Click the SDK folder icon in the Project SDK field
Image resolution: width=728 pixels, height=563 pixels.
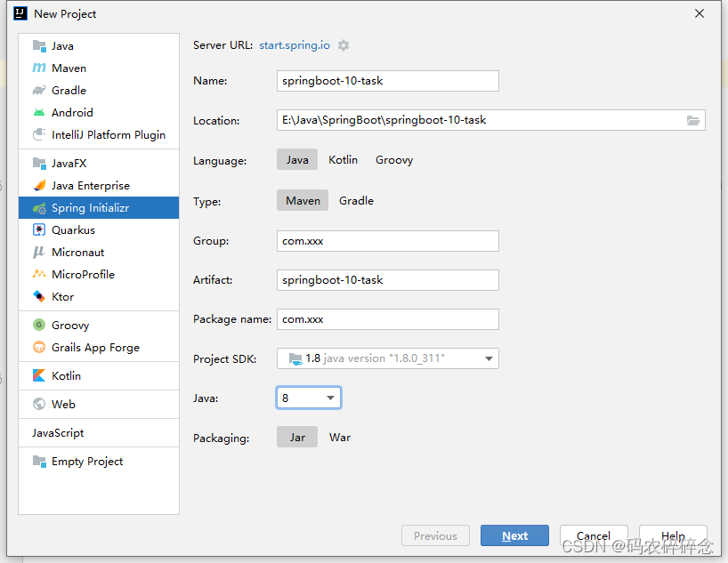click(295, 358)
